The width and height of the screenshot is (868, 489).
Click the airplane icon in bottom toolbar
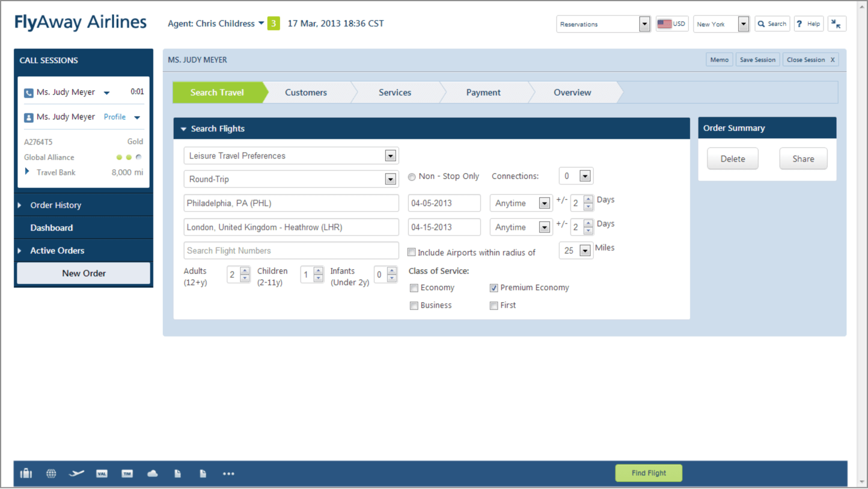point(76,473)
